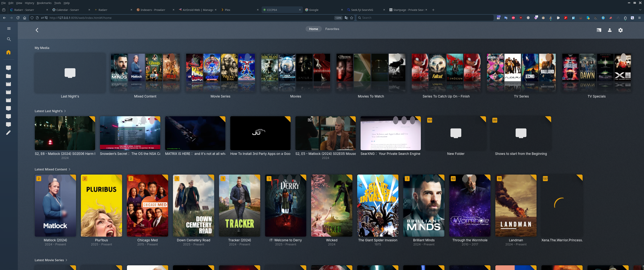This screenshot has width=644, height=270.
Task: Click the orange home icon in the sidebar
Action: 8,52
